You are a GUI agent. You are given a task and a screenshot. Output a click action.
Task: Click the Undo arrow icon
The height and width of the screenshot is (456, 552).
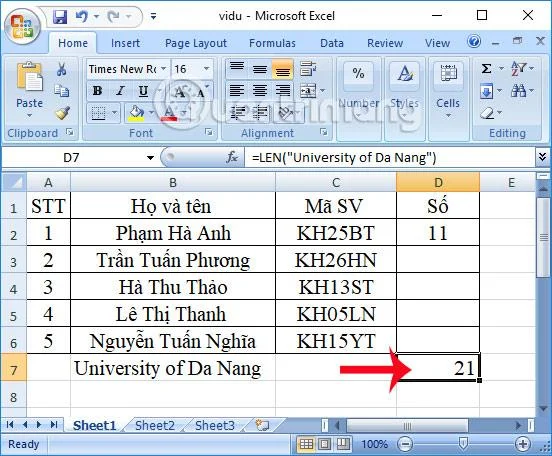[82, 16]
